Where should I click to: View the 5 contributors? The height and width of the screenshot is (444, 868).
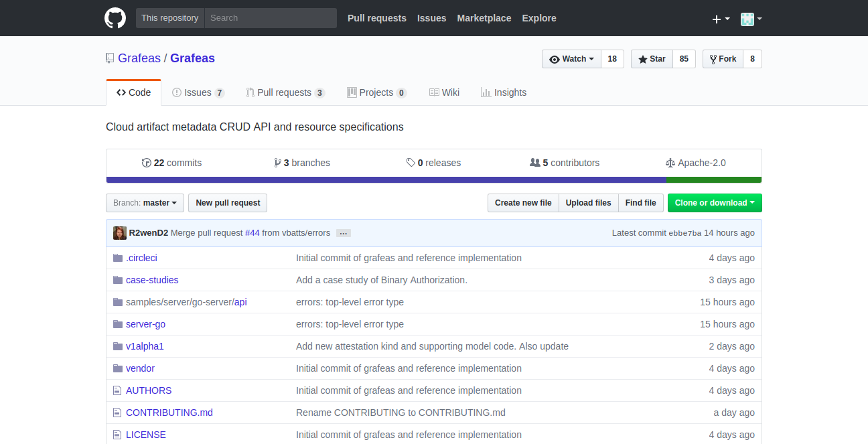565,163
